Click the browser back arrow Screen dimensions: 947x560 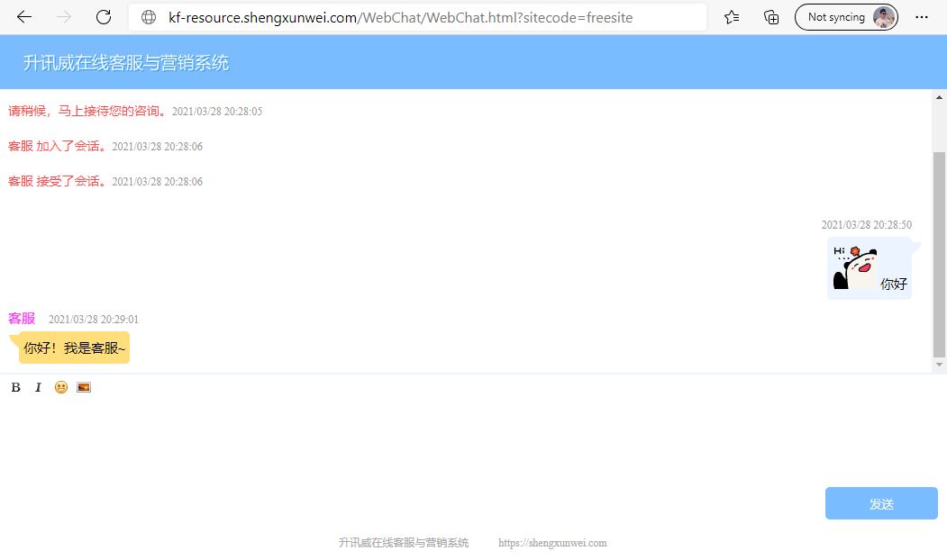(24, 17)
